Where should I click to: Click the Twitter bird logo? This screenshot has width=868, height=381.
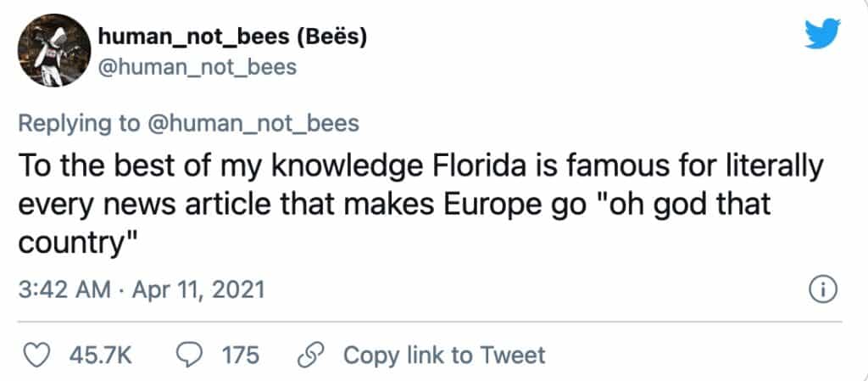coord(821,35)
